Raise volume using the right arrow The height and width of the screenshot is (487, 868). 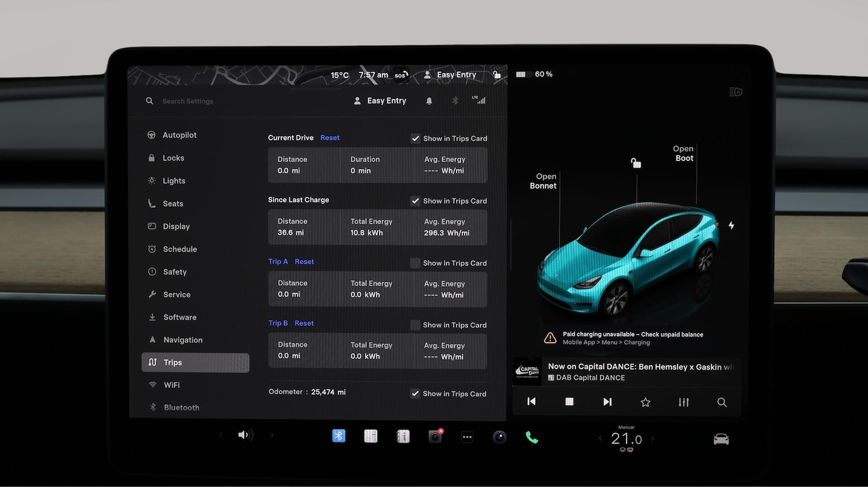[x=272, y=435]
